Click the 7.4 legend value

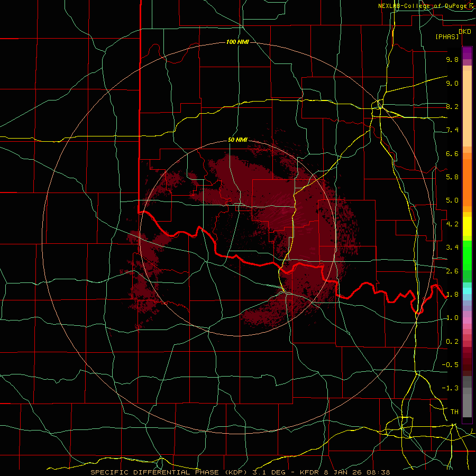pyautogui.click(x=452, y=130)
